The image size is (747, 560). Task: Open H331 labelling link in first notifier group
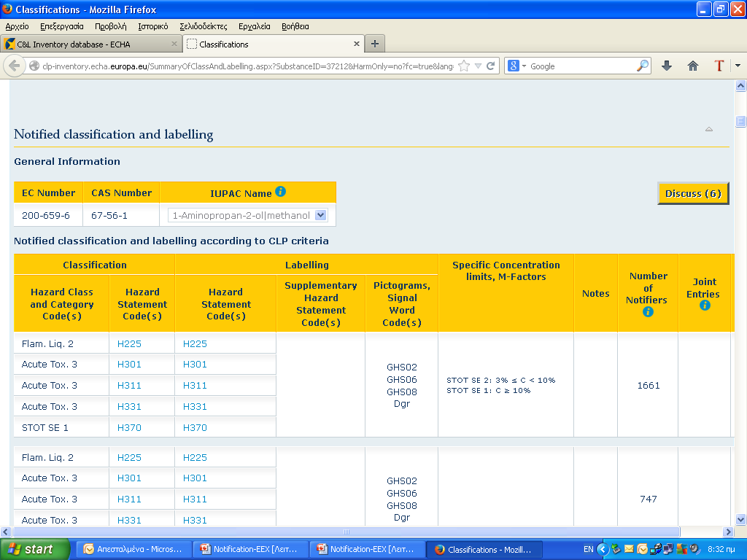click(x=195, y=407)
